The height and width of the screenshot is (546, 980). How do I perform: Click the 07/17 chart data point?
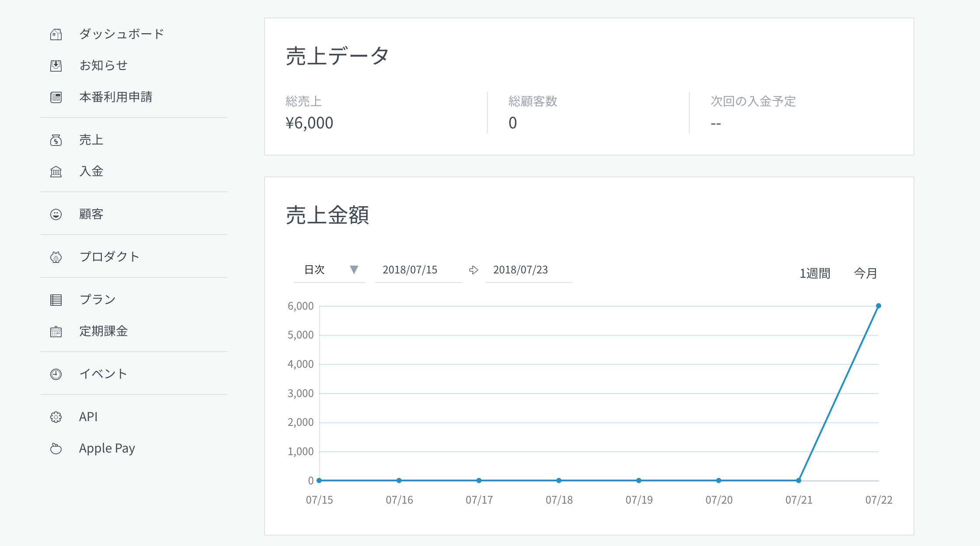click(479, 480)
